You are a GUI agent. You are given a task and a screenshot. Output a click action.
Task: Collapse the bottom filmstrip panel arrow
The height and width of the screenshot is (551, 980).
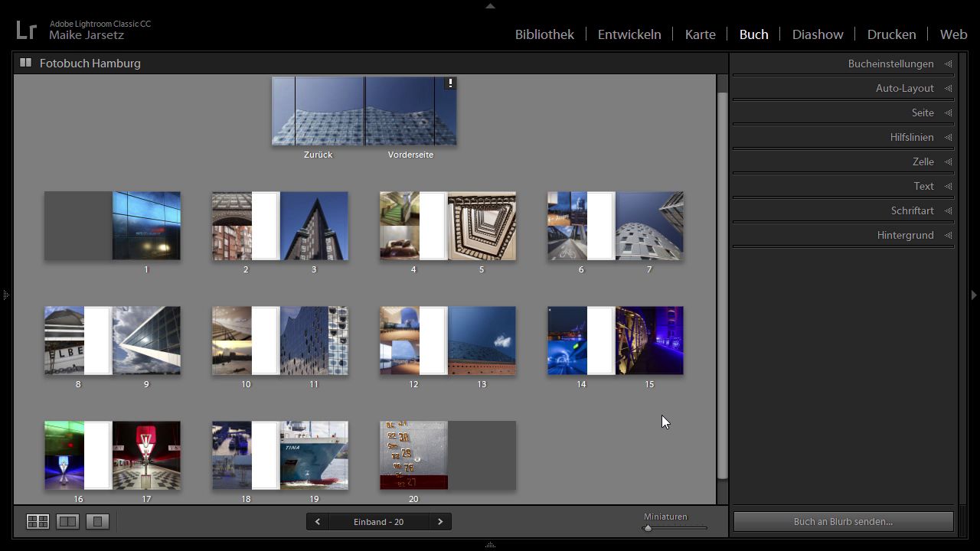click(490, 546)
